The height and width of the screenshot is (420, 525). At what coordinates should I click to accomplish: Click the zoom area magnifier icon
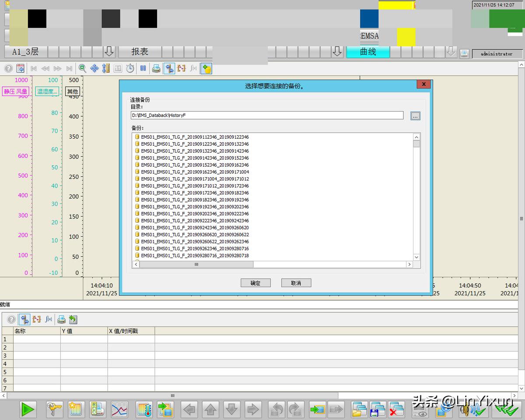(82, 68)
